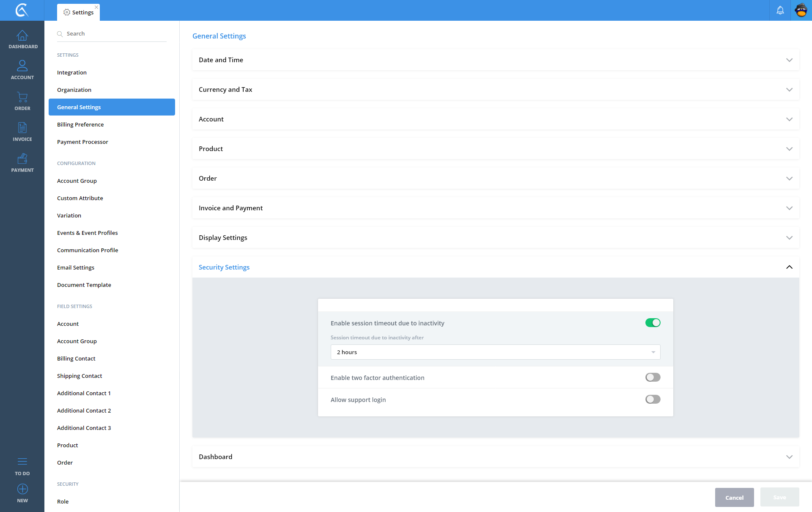The height and width of the screenshot is (512, 812).
Task: Turn on Allow support login
Action: pyautogui.click(x=653, y=399)
